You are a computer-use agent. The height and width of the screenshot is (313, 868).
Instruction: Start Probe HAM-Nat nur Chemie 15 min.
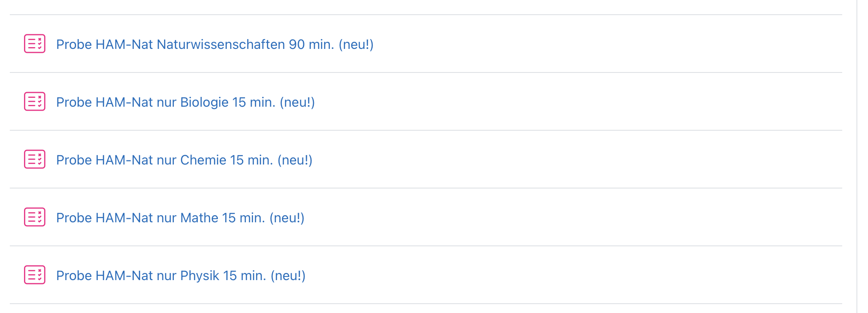[184, 160]
